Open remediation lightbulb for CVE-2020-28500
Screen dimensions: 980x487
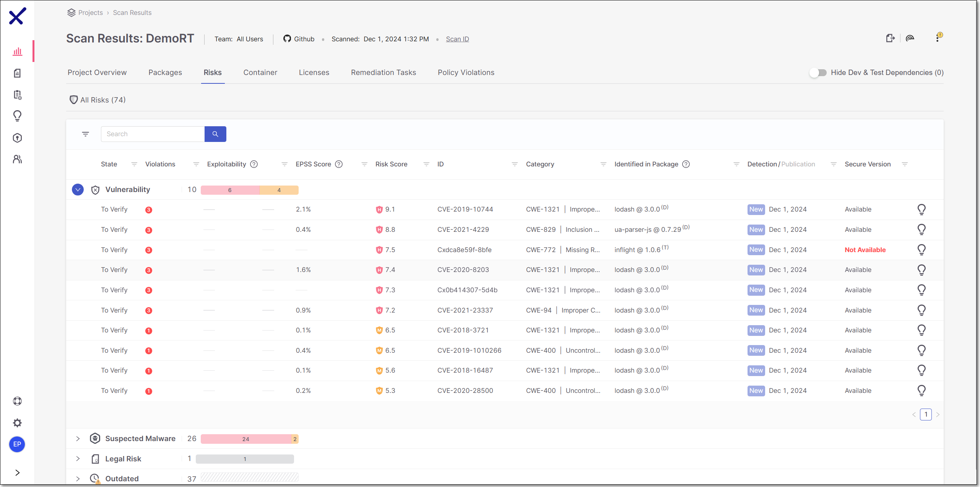(922, 391)
